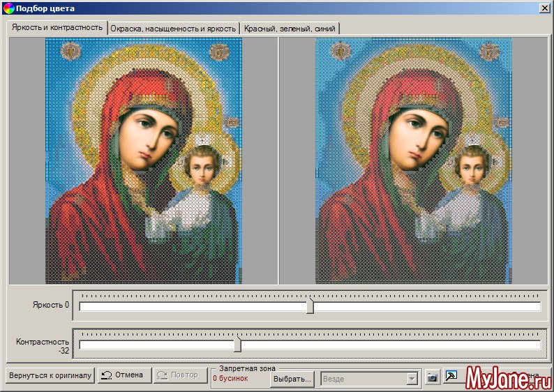Click the picture preview icon next to camera
The image size is (554, 392).
[451, 377]
